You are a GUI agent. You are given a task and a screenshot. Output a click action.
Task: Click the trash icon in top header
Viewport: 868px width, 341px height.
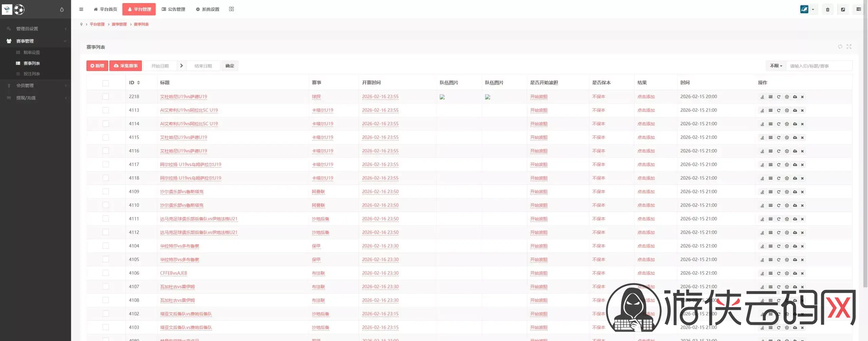[827, 9]
